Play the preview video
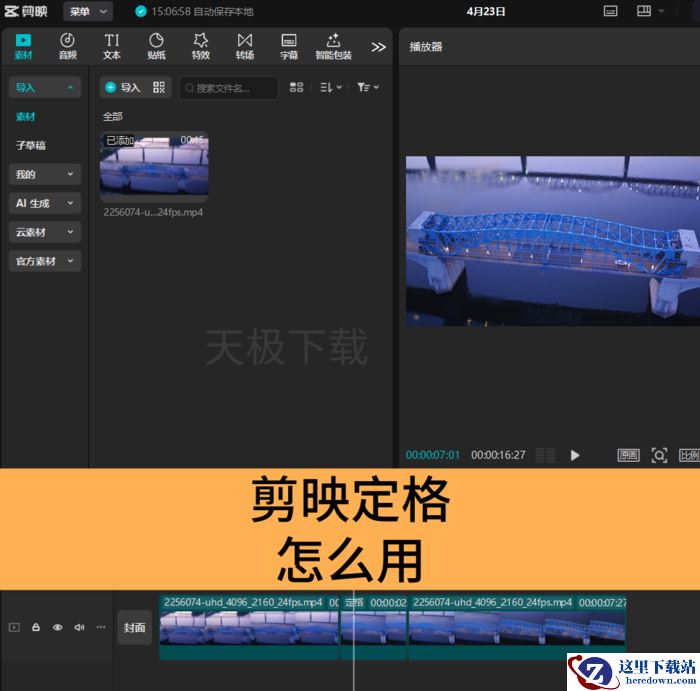The width and height of the screenshot is (700, 691). tap(575, 455)
